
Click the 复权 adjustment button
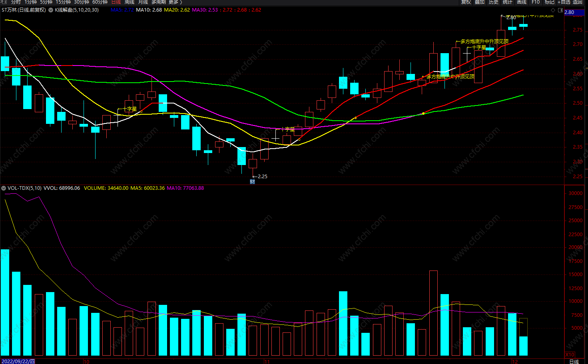tap(466, 2)
